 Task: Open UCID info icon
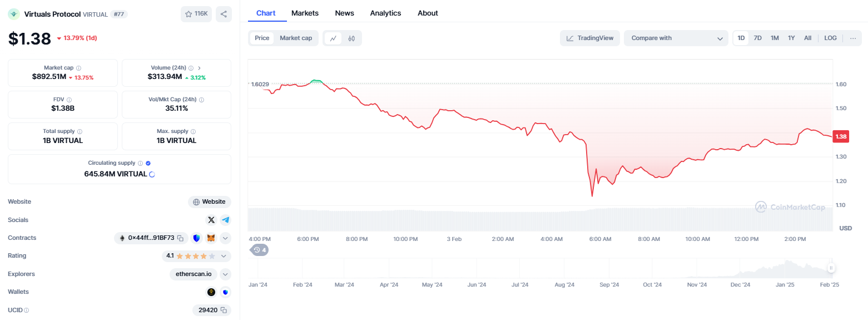[x=26, y=310]
